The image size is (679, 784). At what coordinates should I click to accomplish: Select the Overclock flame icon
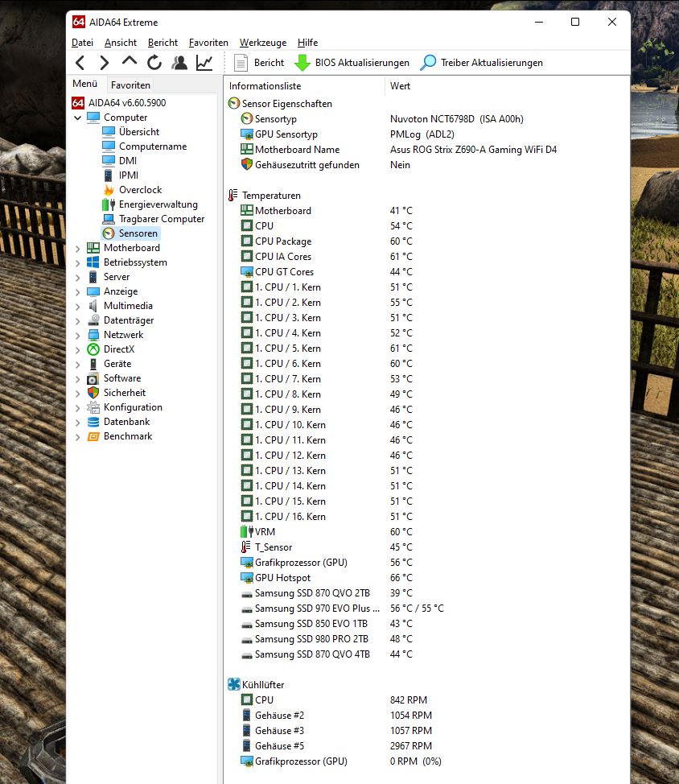pyautogui.click(x=109, y=189)
